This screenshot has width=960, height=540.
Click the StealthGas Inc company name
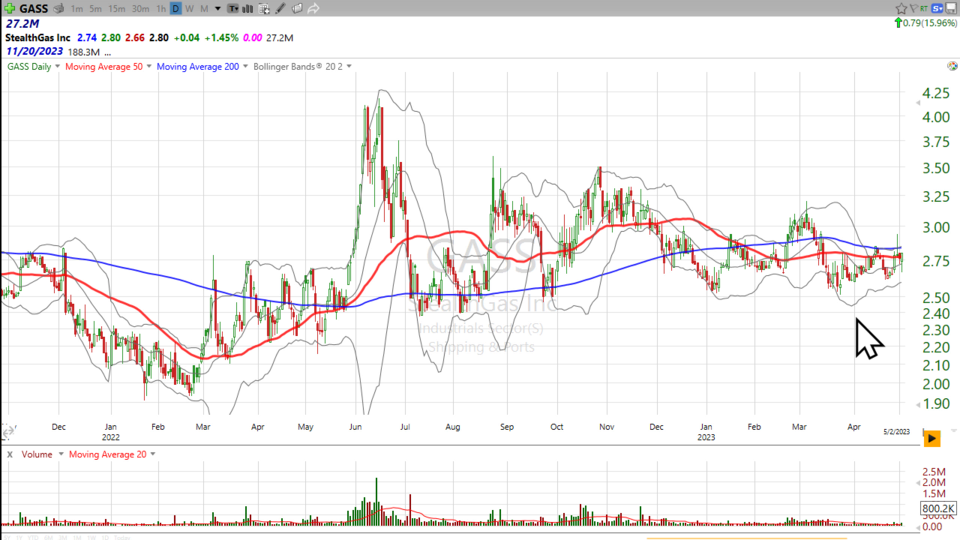tap(38, 37)
